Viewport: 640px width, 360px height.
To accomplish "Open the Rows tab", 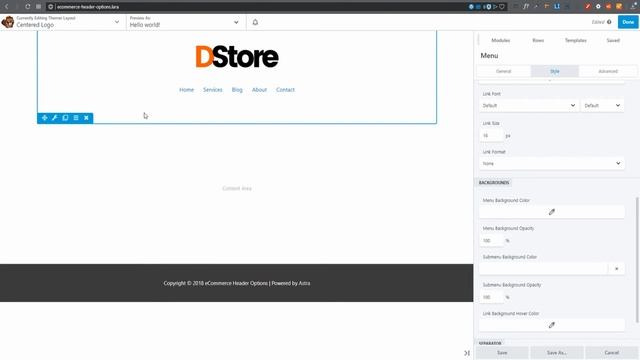I will click(x=538, y=40).
